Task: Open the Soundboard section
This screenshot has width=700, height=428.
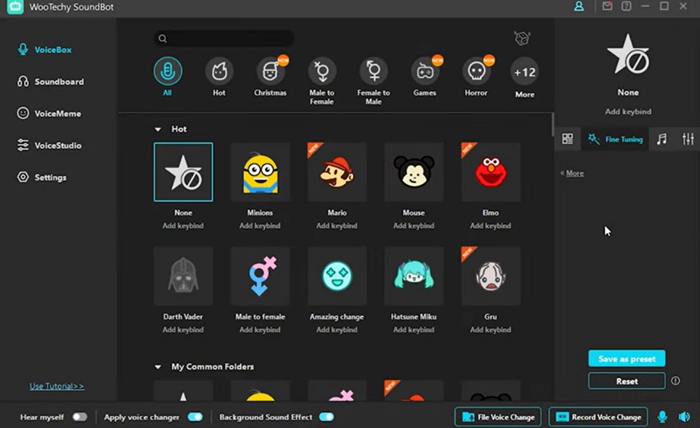Action: point(50,82)
